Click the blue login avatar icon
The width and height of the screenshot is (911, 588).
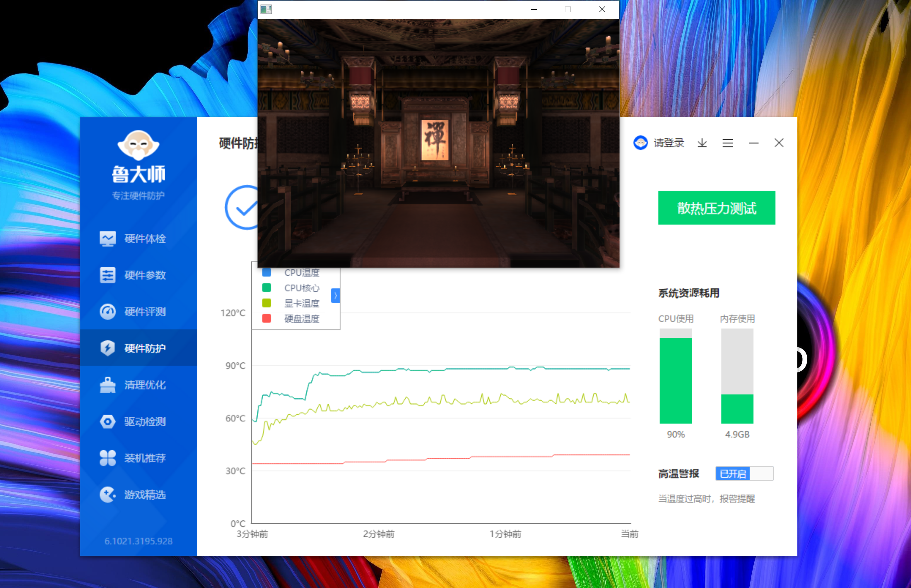(x=640, y=143)
